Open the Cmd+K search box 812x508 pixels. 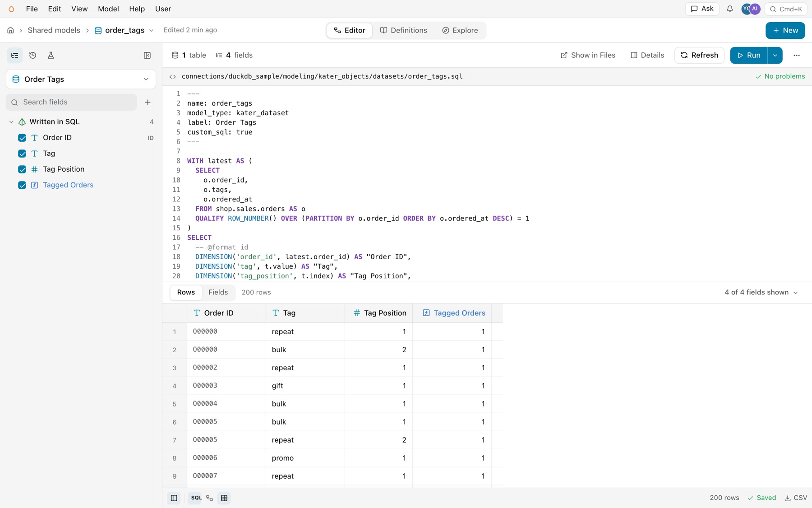pos(786,9)
